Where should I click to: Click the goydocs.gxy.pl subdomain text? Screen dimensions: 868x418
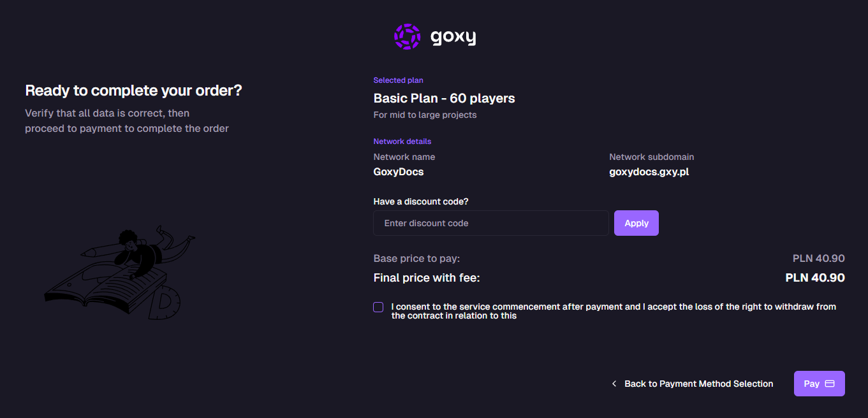click(x=649, y=171)
